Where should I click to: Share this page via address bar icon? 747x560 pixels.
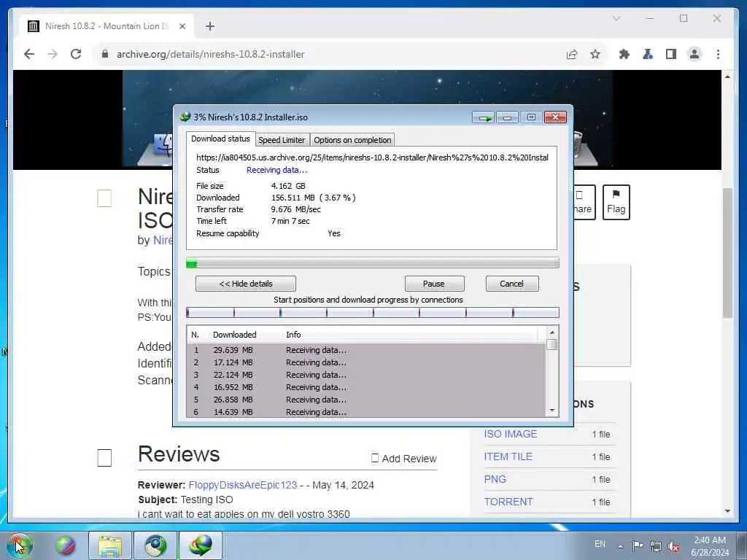pos(572,54)
